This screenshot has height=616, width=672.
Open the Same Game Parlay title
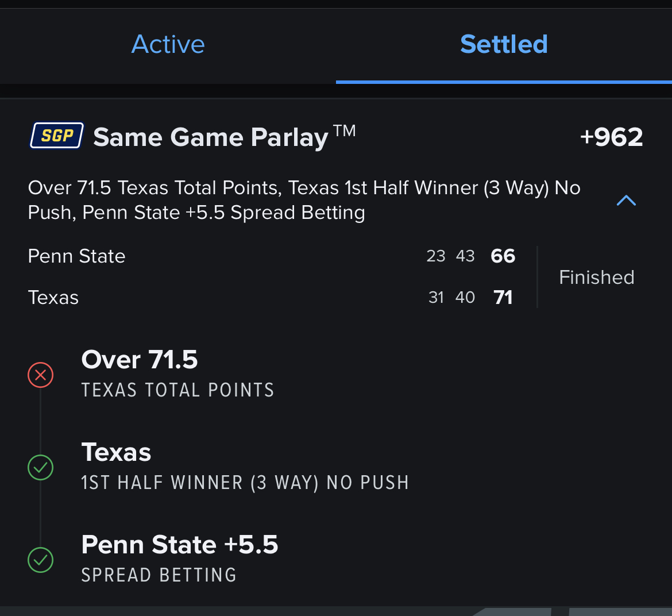pyautogui.click(x=225, y=137)
